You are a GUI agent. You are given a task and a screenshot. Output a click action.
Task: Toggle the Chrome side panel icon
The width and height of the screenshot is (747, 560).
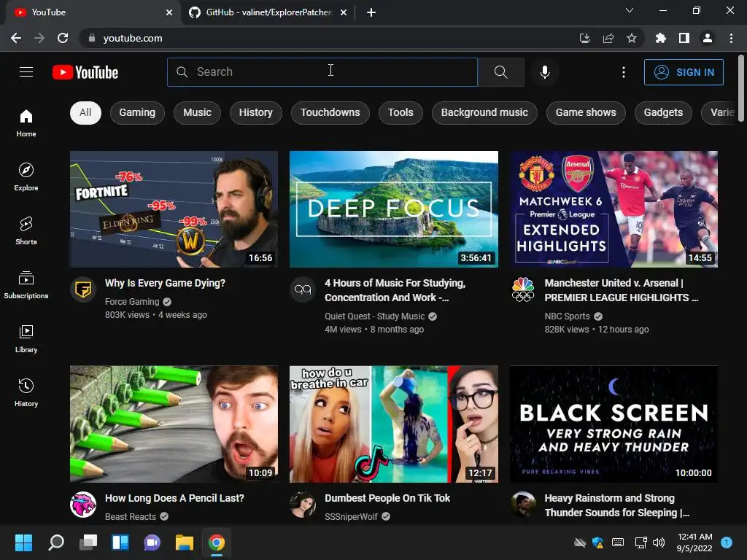click(684, 38)
